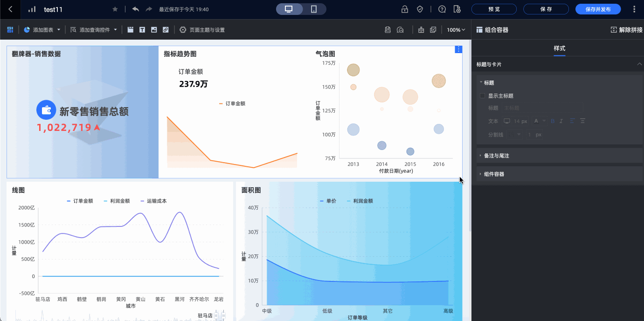The image size is (644, 321).
Task: Click the bar chart icon beside test11
Action: 32,9
